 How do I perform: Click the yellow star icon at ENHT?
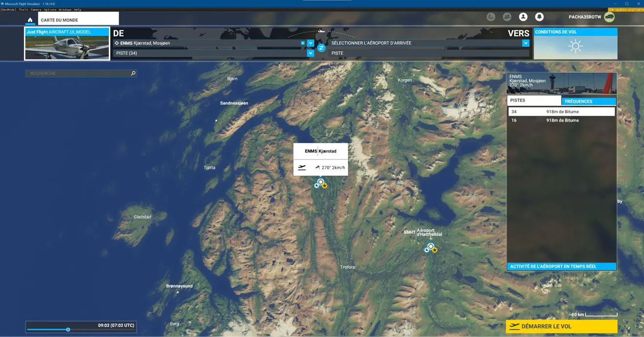point(434,250)
